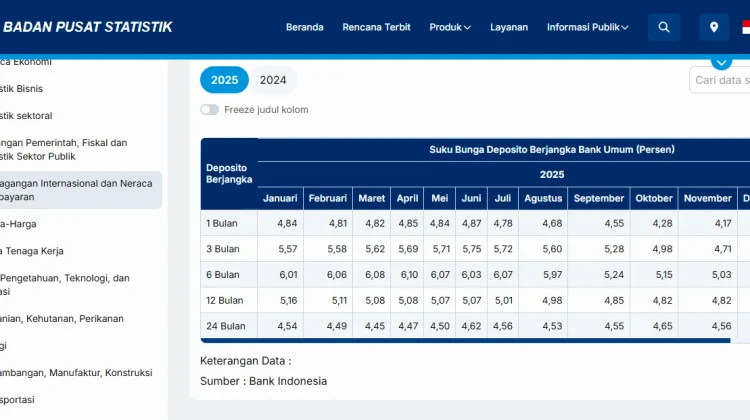The height and width of the screenshot is (420, 750).
Task: Expand the Produk dropdown menu
Action: [x=450, y=27]
